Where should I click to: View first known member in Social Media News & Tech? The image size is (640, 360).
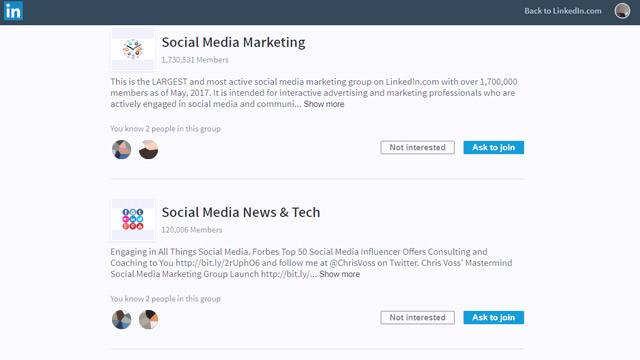tap(122, 319)
